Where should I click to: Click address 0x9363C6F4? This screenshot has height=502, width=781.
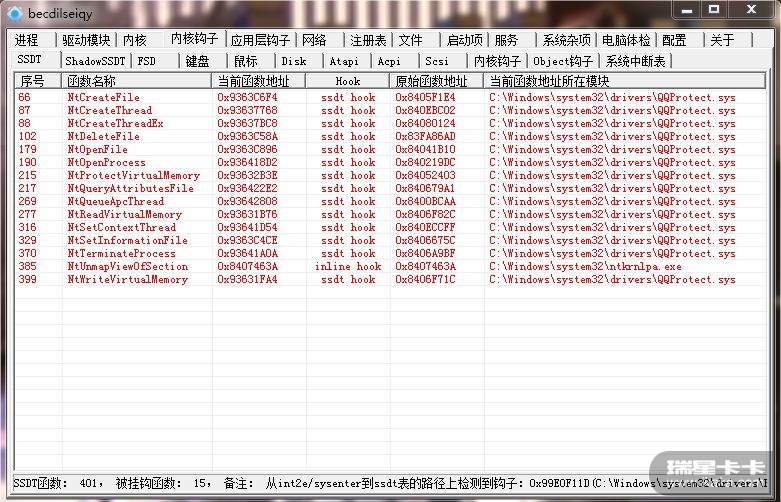click(248, 97)
